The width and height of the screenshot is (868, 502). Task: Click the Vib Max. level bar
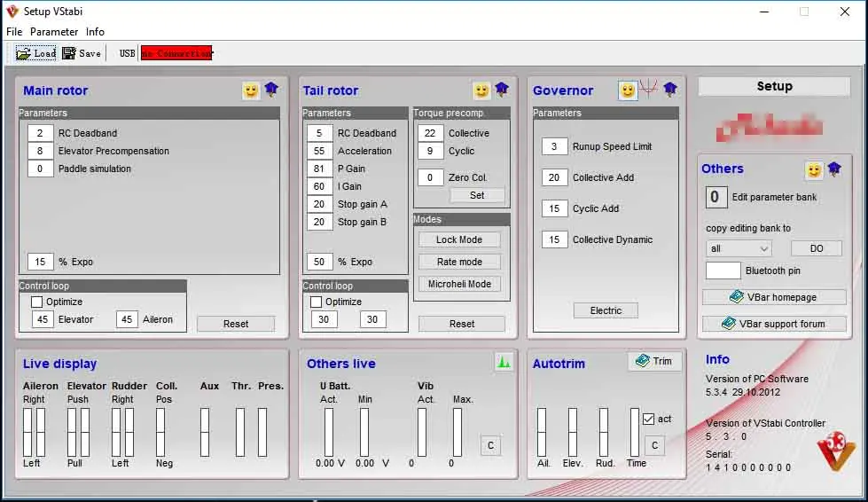[x=457, y=432]
